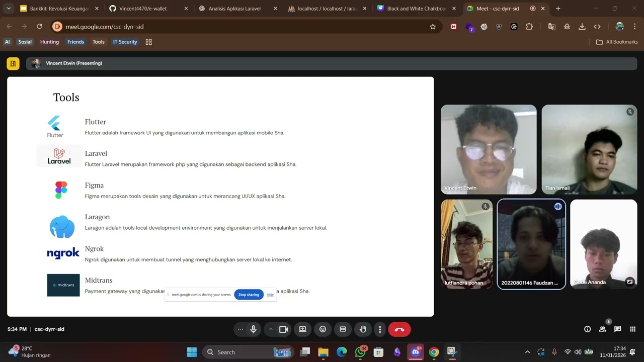
Task: Open the apps grid icon in bookmarks bar
Action: (149, 42)
